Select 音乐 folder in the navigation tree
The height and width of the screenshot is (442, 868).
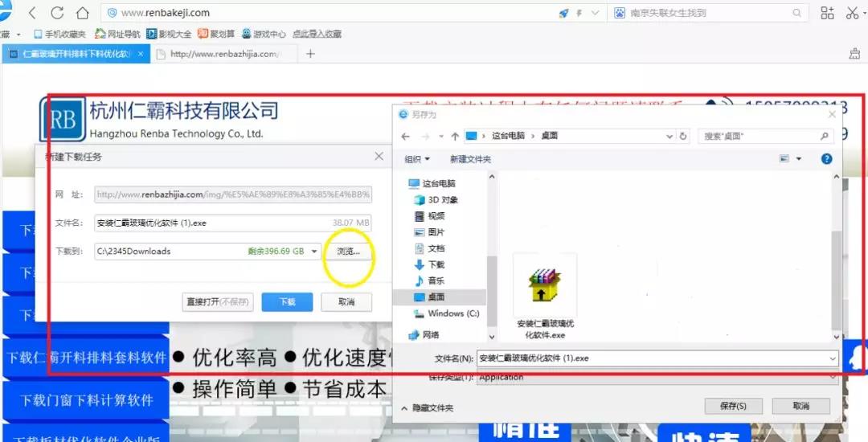pyautogui.click(x=429, y=280)
